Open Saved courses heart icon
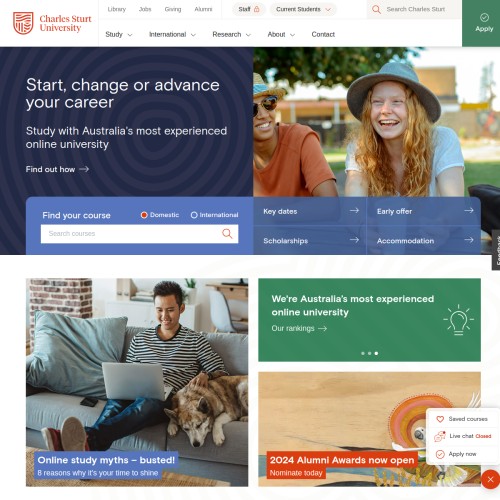This screenshot has height=500, width=500. pyautogui.click(x=440, y=419)
